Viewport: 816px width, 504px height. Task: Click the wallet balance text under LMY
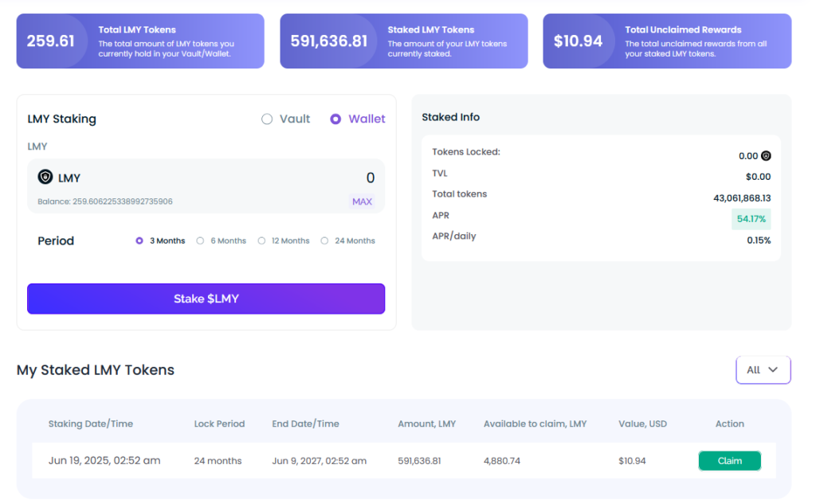(x=105, y=201)
